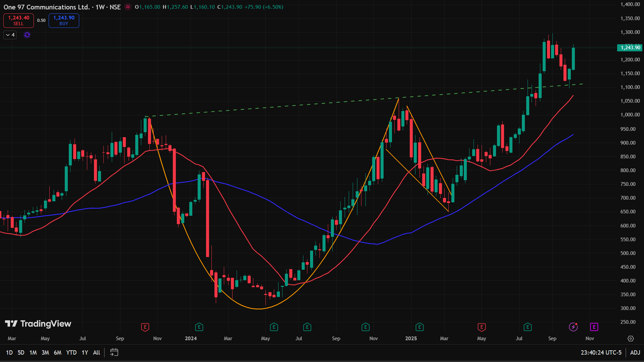Click the 2025 label on time axis
644x362 pixels.
point(412,338)
